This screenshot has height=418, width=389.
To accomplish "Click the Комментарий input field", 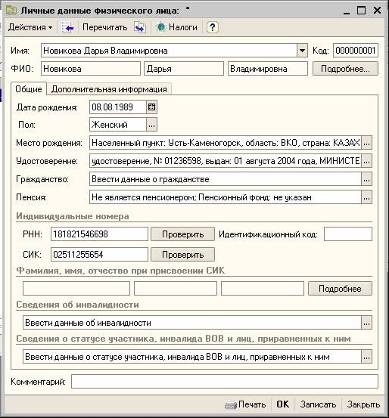I will [x=225, y=382].
